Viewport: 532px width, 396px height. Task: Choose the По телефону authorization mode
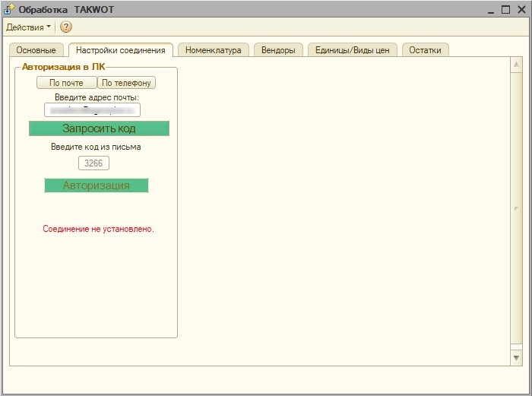127,83
